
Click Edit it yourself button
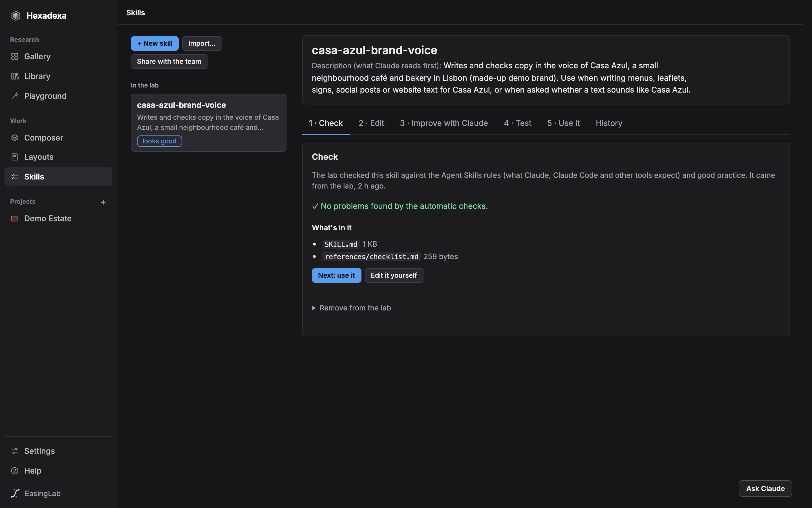point(394,275)
